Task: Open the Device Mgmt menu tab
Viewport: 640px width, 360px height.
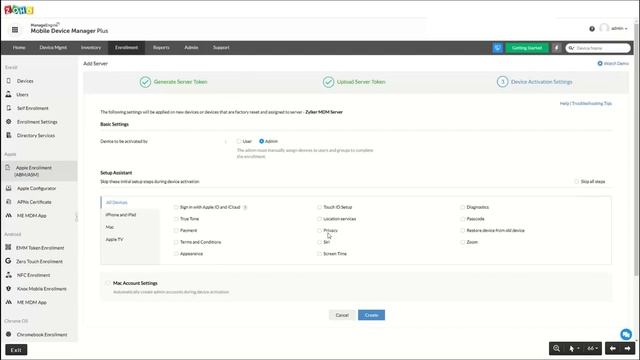Action: (x=53, y=48)
